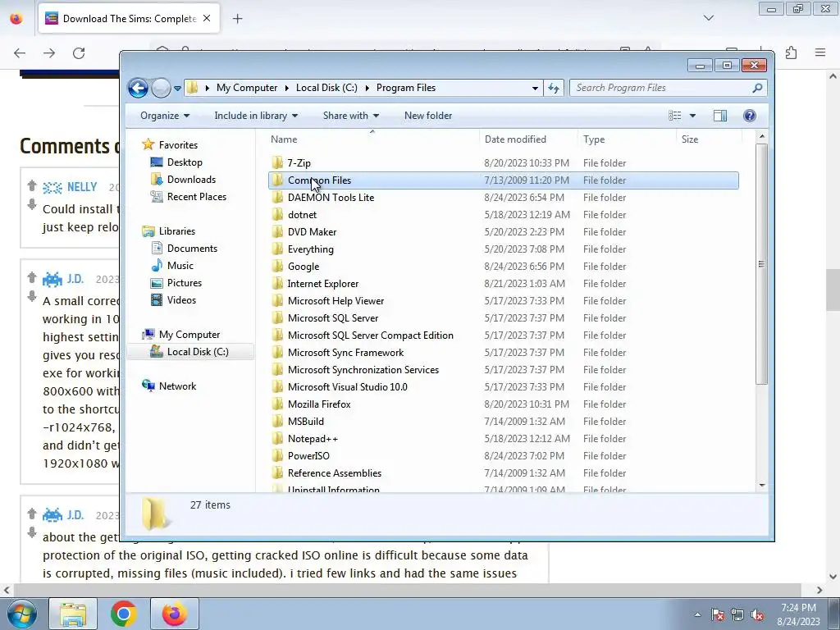Select Local Disk (C:) in the sidebar

(x=198, y=352)
